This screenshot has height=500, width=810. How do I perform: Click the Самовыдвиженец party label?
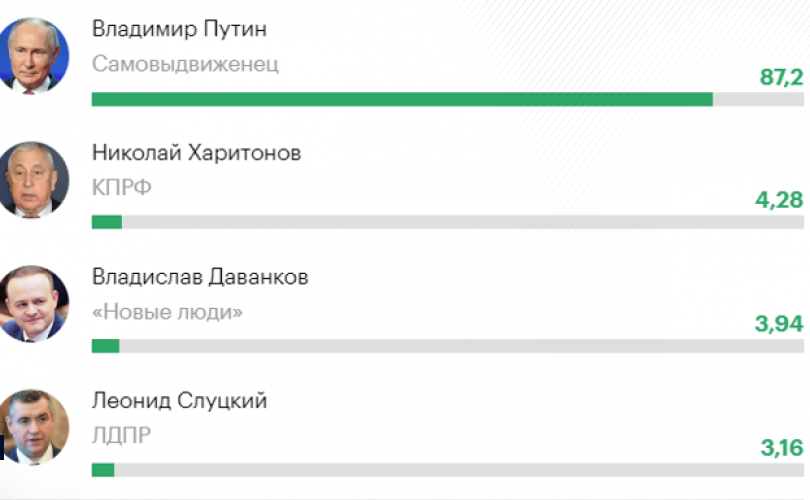point(185,65)
